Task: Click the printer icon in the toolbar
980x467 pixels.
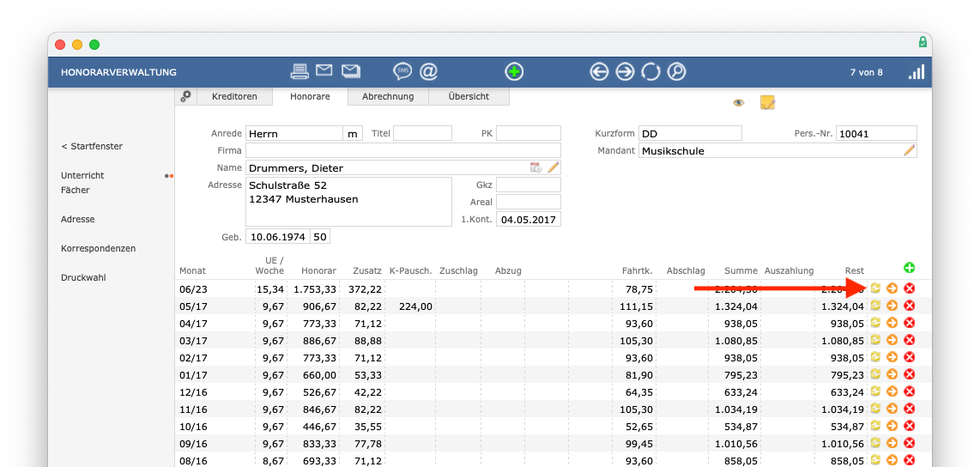Action: (300, 72)
